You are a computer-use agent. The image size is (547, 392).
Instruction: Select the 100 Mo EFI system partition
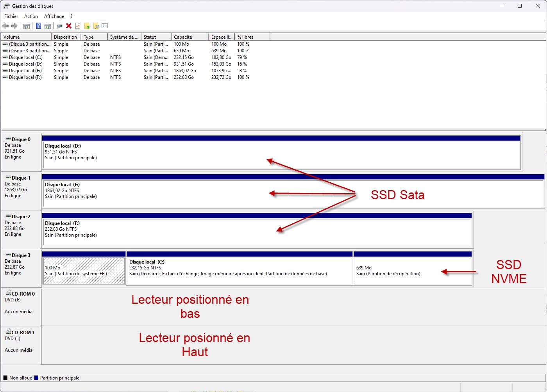click(x=84, y=271)
